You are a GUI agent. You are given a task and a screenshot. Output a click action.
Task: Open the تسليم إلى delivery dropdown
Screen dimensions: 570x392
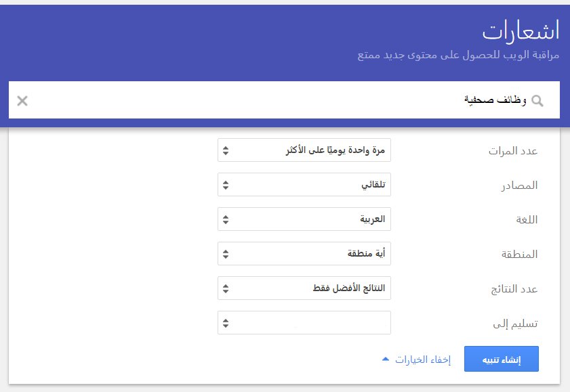304,323
